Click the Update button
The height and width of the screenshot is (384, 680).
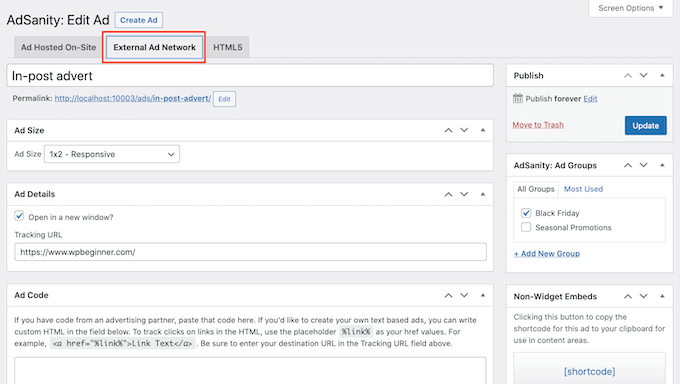(645, 125)
